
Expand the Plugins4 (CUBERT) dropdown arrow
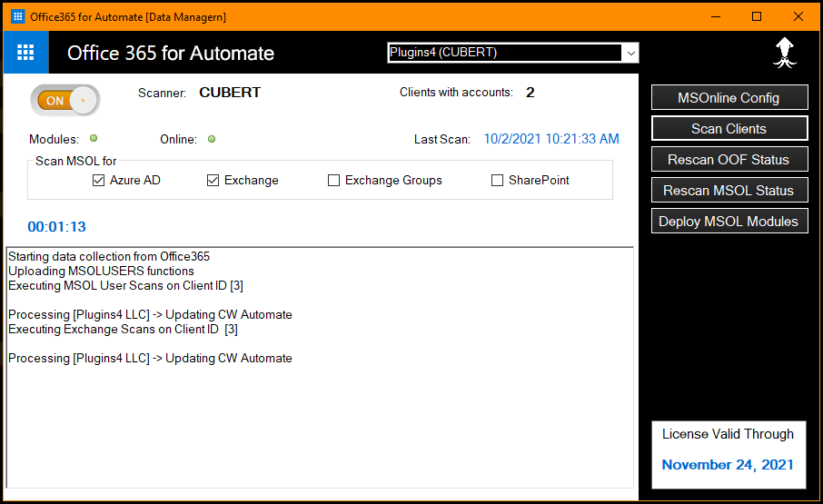pos(630,53)
